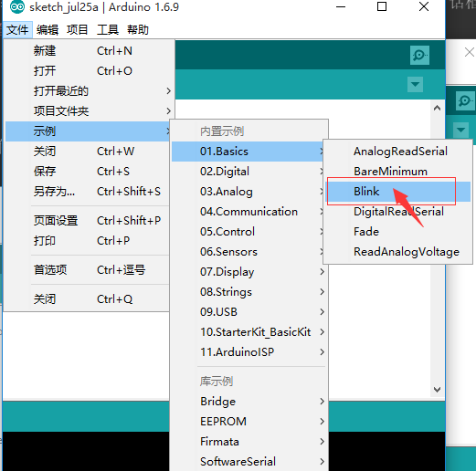Choose 新建 from the file menu
Viewport: 476px width, 471px height.
pyautogui.click(x=89, y=51)
